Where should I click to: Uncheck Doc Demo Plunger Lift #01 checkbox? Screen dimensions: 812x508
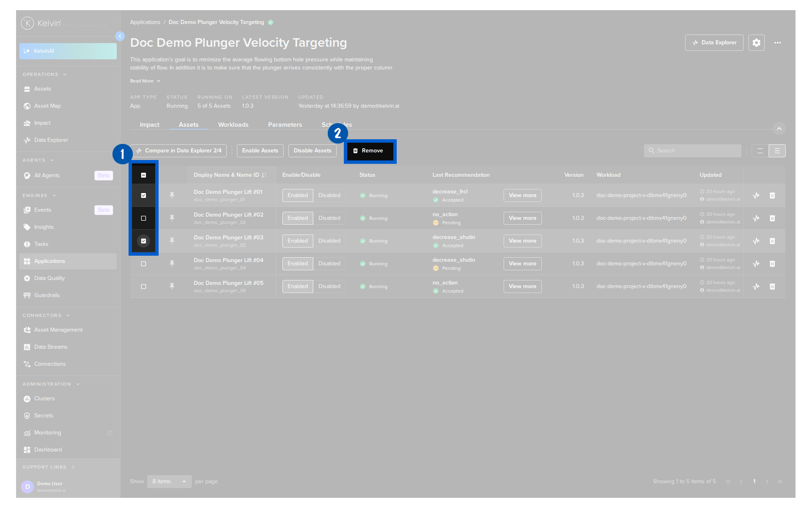coord(143,196)
